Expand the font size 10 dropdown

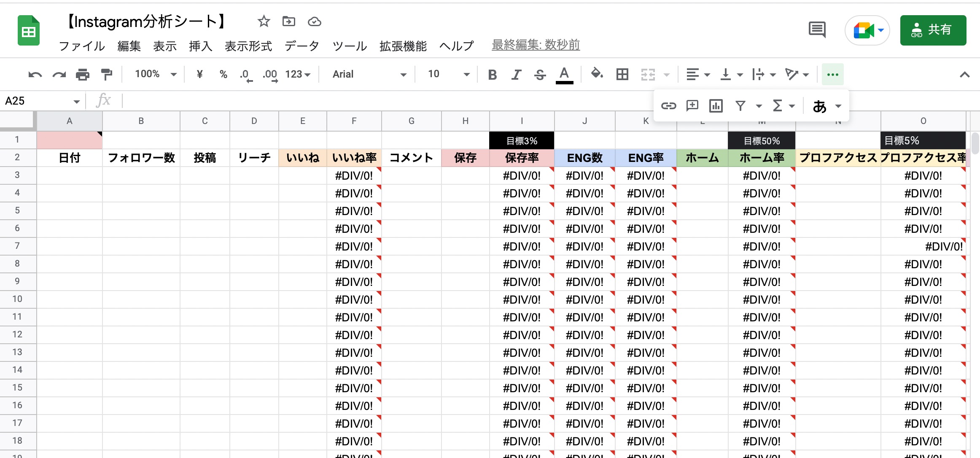[448, 75]
